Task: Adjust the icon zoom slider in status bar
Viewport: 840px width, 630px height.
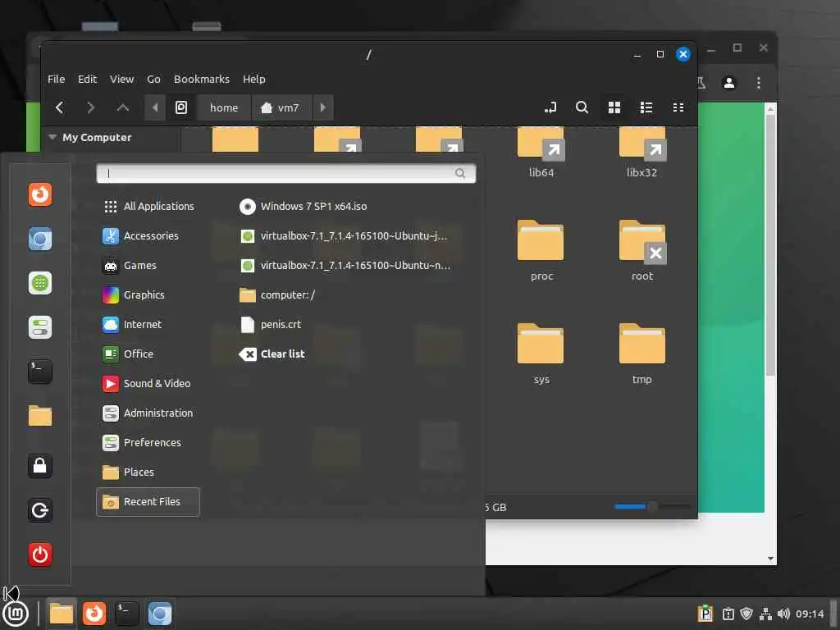Action: [x=652, y=506]
